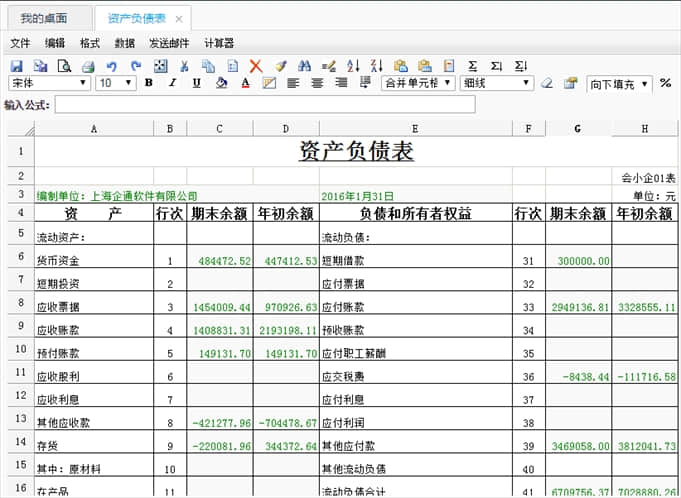Click the Paste page icon
The width and height of the screenshot is (681, 498).
click(x=233, y=66)
